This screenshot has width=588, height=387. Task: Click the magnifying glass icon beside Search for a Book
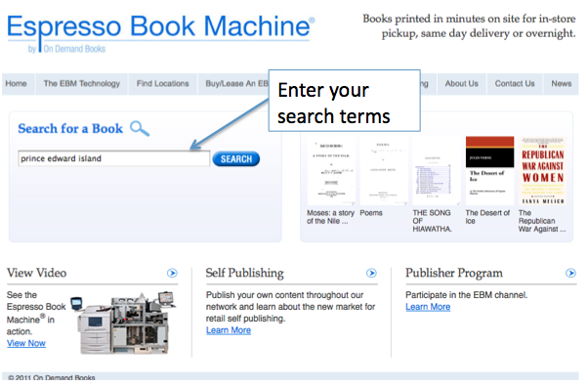click(x=140, y=128)
